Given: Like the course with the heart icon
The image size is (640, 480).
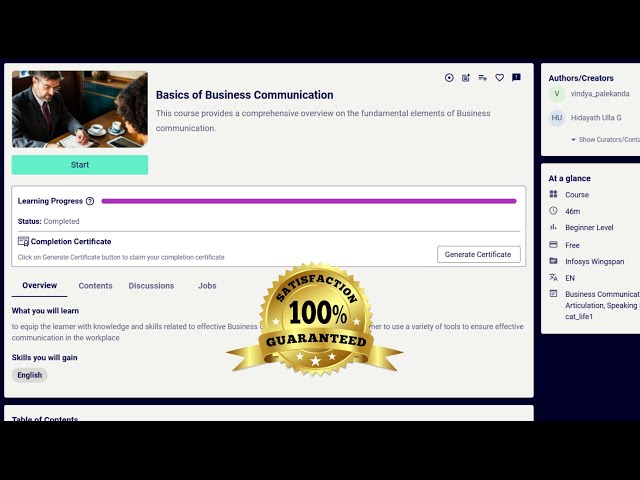Looking at the screenshot, I should 499,78.
